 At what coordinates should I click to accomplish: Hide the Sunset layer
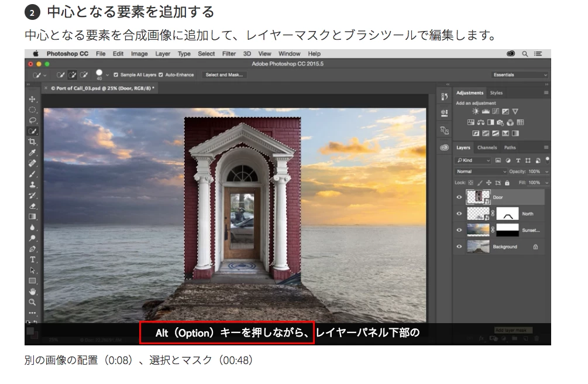pos(459,230)
